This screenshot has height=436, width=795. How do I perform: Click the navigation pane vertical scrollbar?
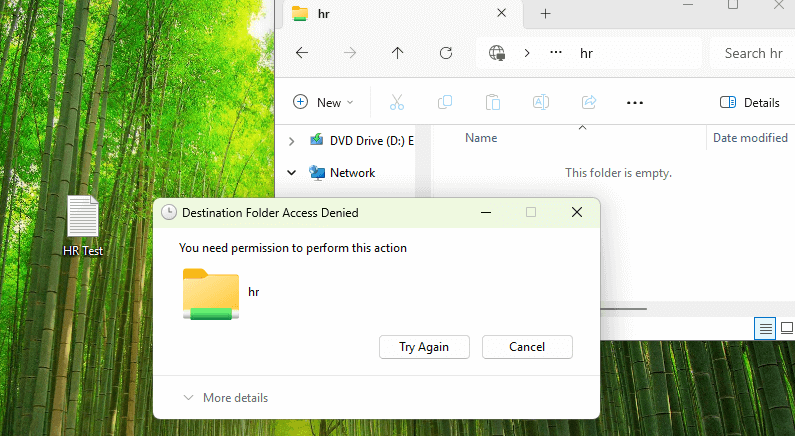(421, 161)
